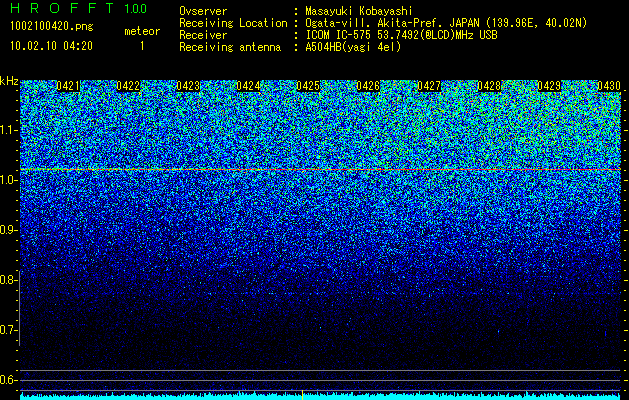The image size is (629, 400).
Task: Click observer name Masayuki Kobayashi
Action: coord(359,11)
